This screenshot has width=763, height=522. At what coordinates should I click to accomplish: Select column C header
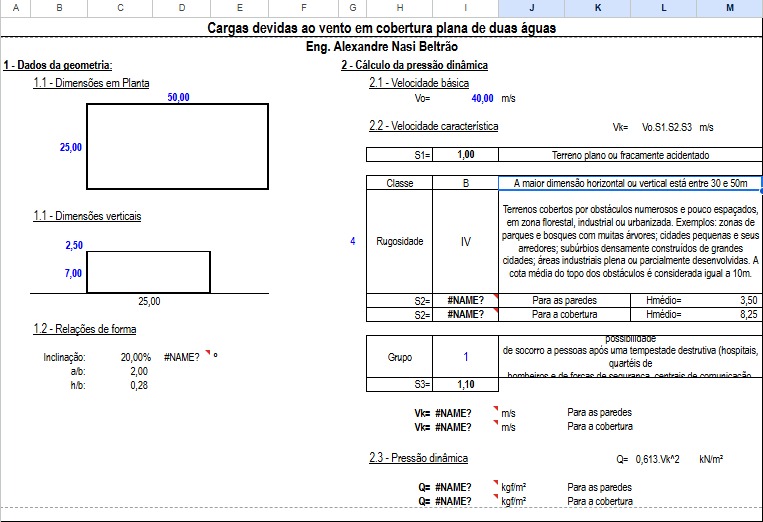click(x=120, y=8)
